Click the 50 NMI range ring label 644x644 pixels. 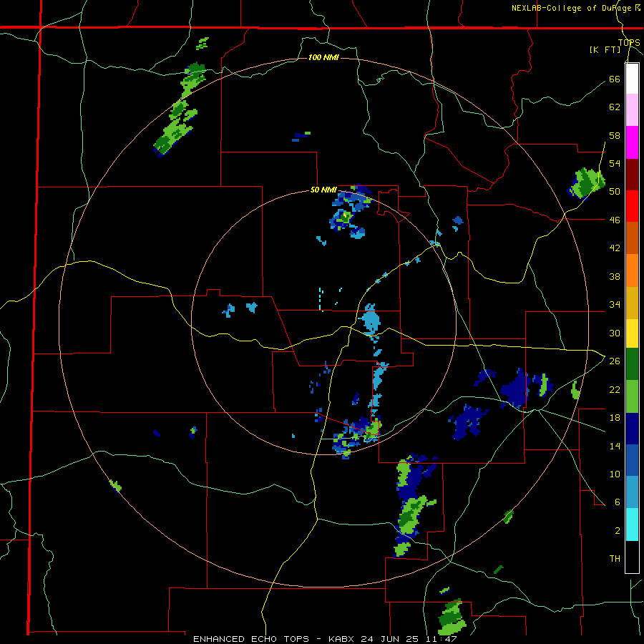point(323,190)
